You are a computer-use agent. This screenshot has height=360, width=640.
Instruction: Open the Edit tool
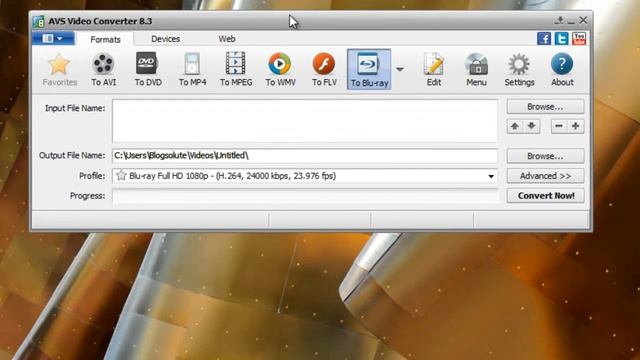[433, 70]
